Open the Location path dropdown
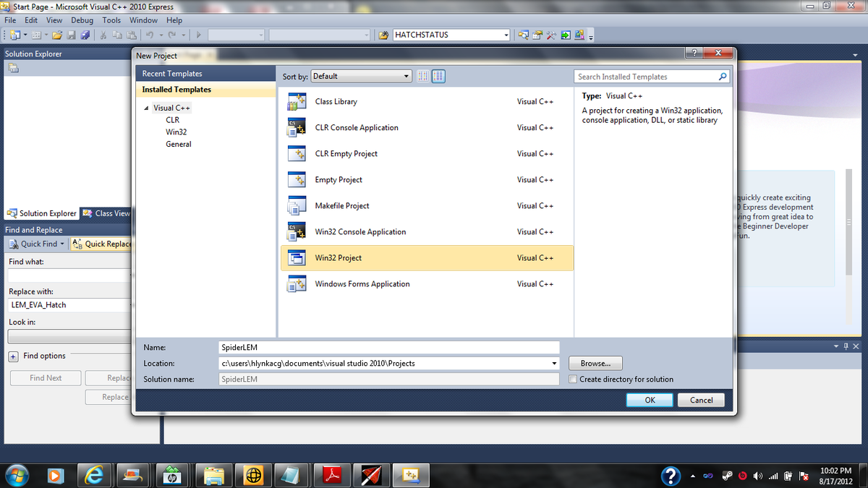Image resolution: width=868 pixels, height=488 pixels. [x=554, y=364]
